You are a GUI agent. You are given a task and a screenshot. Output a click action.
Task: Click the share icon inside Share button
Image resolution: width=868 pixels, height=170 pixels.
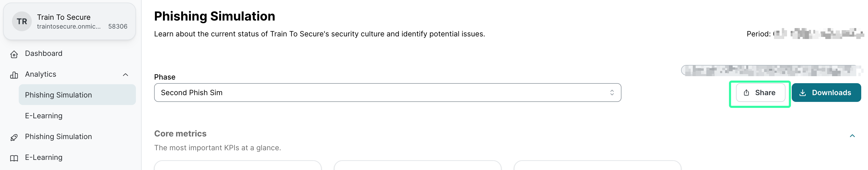tap(746, 93)
